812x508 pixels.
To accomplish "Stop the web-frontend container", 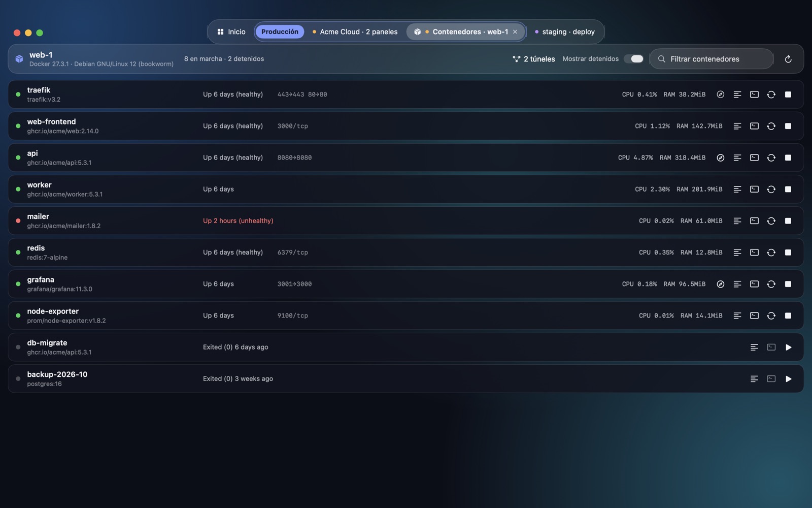I will click(x=788, y=126).
